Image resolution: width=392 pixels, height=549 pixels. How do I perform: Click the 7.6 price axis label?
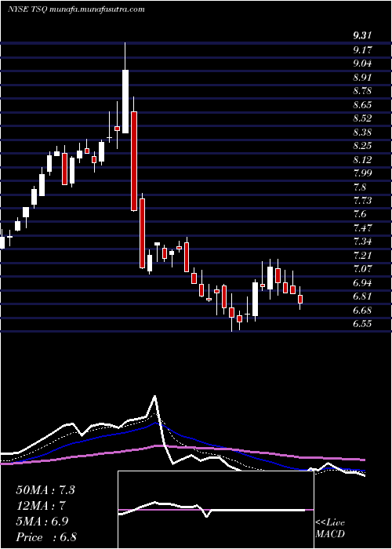(360, 215)
